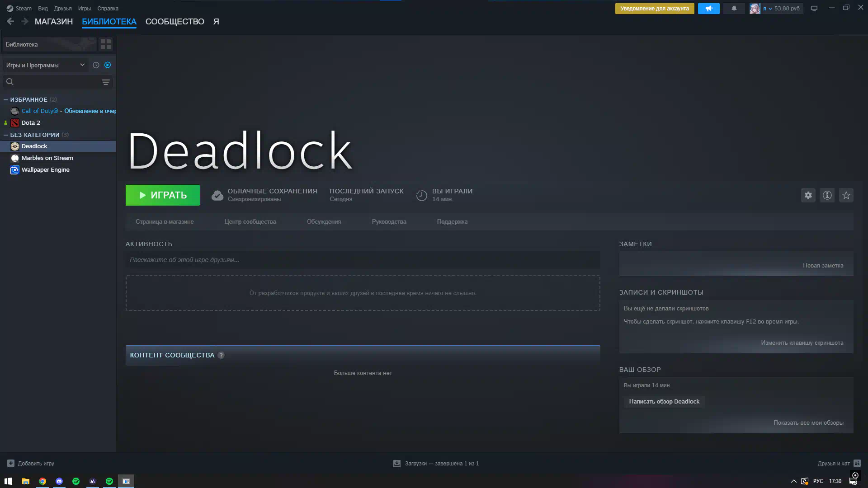The image size is (868, 488).
Task: Click the profile avatar picture
Action: point(755,9)
